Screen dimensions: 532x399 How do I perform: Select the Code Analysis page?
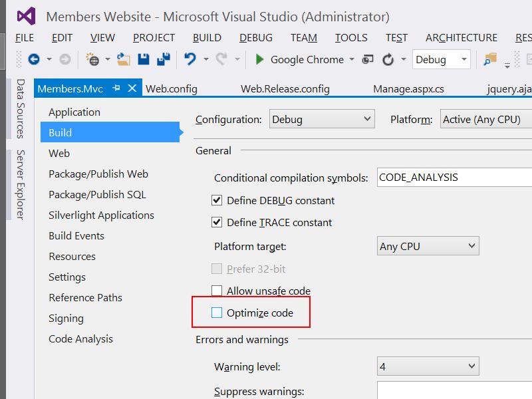coord(80,339)
